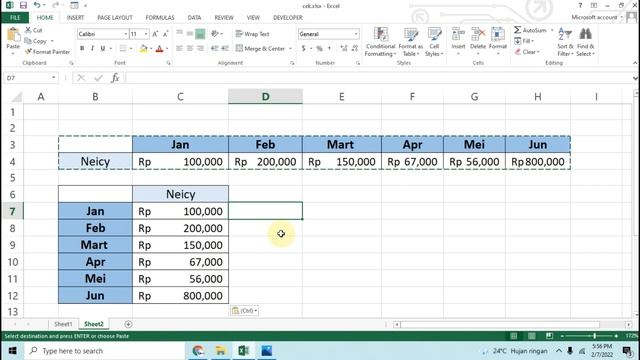640x360 pixels.
Task: Open the font size dropdown
Action: pyautogui.click(x=146, y=34)
